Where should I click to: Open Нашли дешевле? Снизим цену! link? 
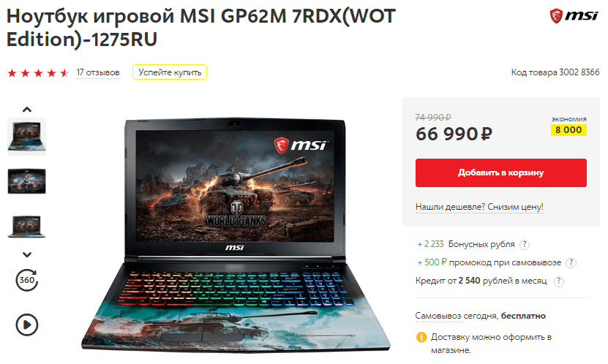[479, 207]
